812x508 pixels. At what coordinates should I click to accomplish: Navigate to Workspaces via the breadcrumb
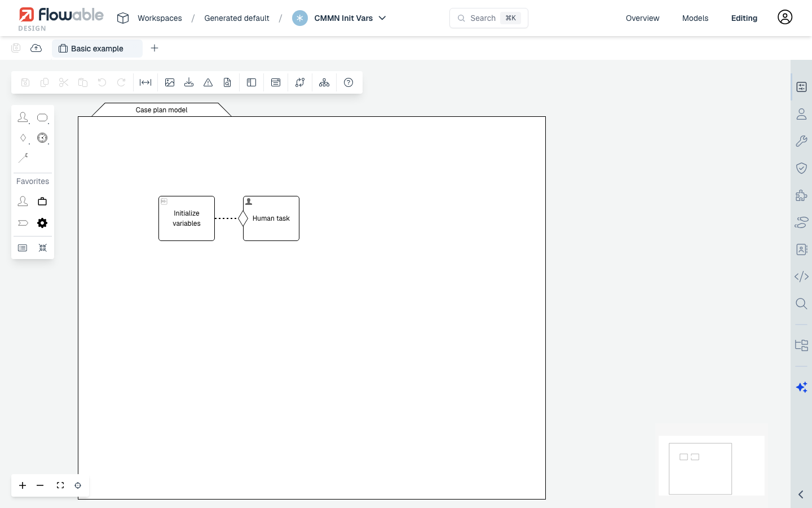pyautogui.click(x=160, y=18)
